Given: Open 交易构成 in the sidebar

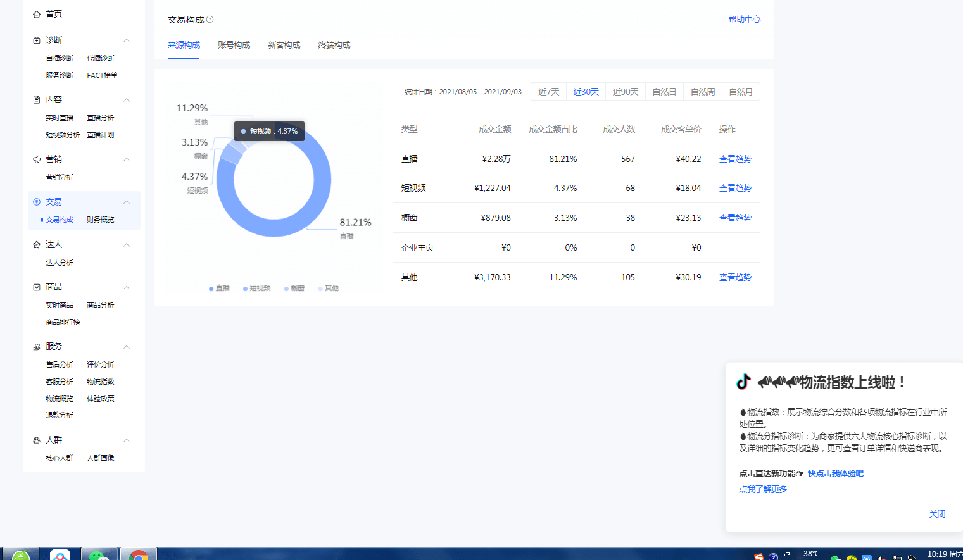Looking at the screenshot, I should coord(60,220).
